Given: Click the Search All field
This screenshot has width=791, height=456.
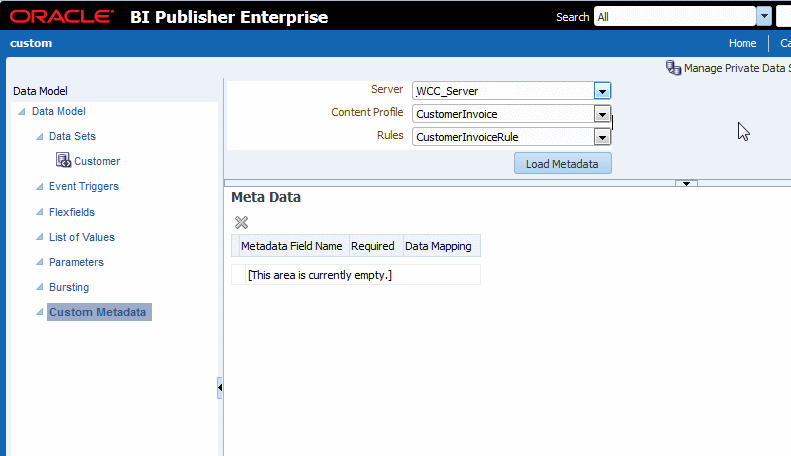Looking at the screenshot, I should pos(674,17).
